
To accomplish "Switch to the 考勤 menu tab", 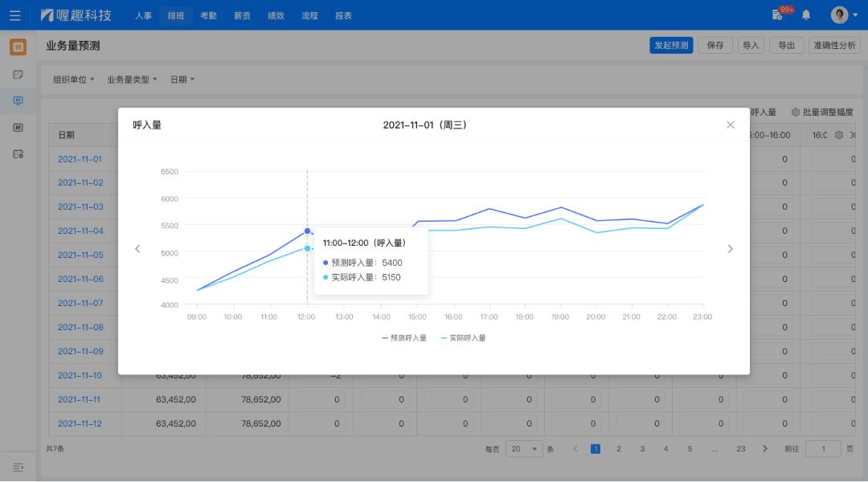I will click(x=208, y=15).
